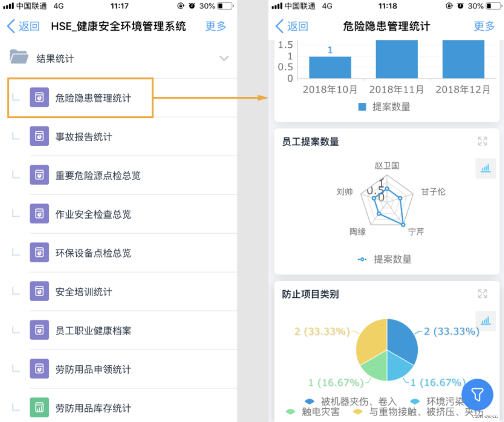Select the 危险隐患管理统计 report icon
504x422 pixels.
click(39, 97)
